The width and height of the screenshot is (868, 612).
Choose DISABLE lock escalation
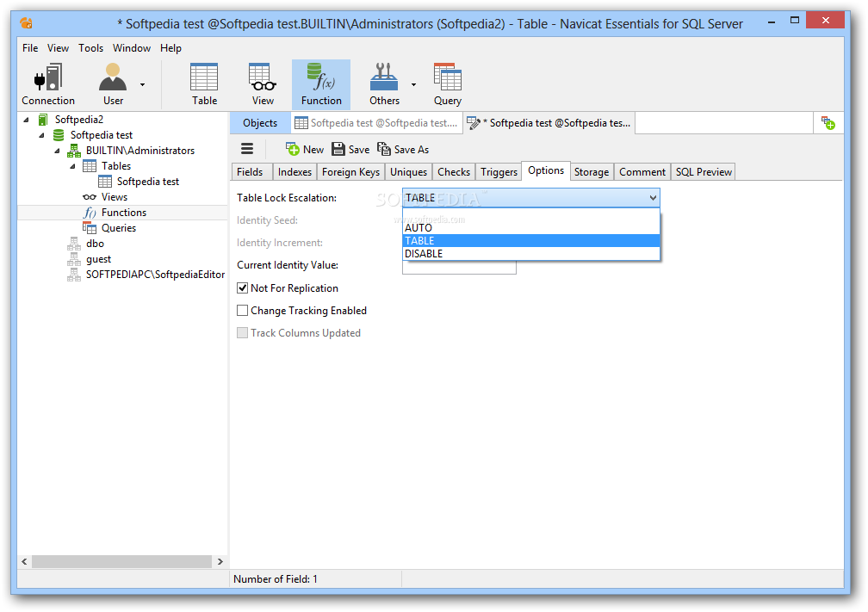531,253
